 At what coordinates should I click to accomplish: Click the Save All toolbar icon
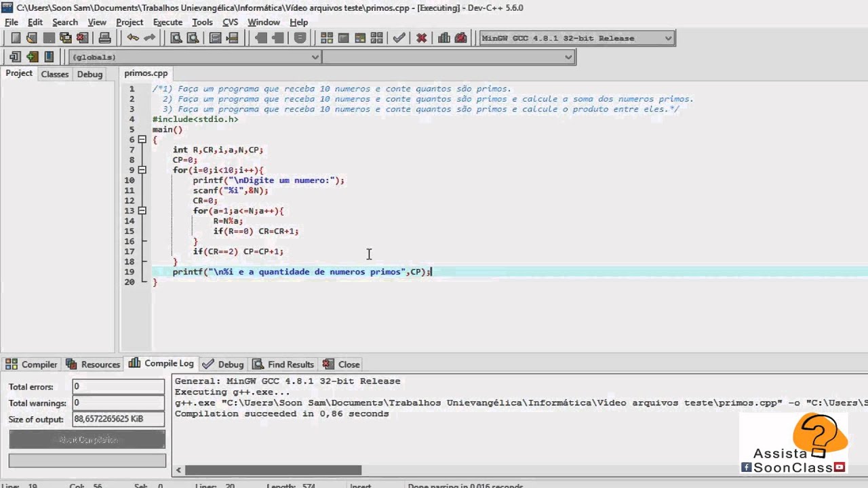point(65,38)
